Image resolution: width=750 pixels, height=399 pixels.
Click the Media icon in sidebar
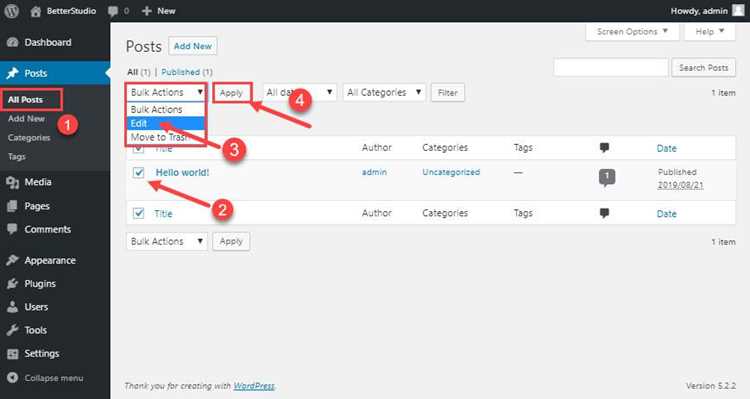click(12, 182)
